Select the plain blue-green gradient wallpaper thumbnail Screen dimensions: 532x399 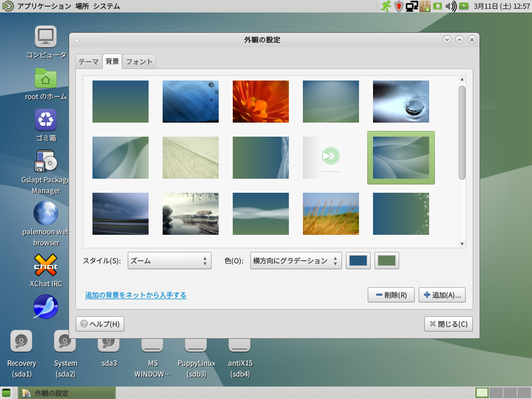121,101
